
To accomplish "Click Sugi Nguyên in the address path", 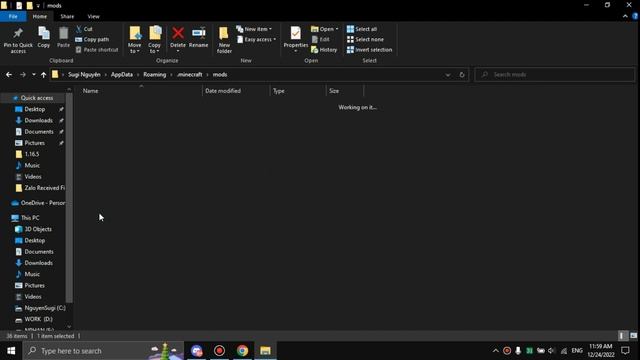I will 84,75.
